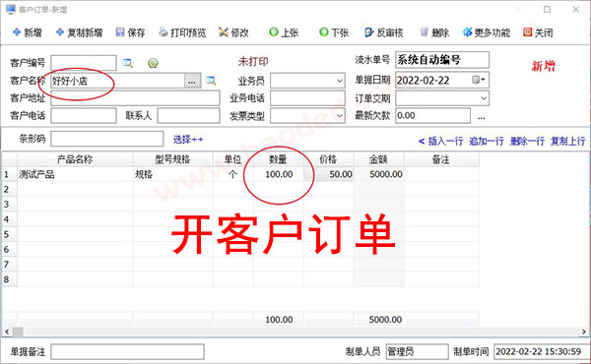Image resolution: width=591 pixels, height=364 pixels.
Task: Click the 金额 column header
Action: (x=378, y=159)
